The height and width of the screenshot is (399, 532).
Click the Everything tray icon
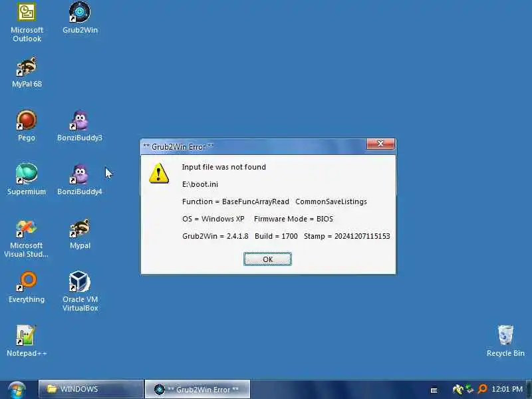[x=483, y=389]
